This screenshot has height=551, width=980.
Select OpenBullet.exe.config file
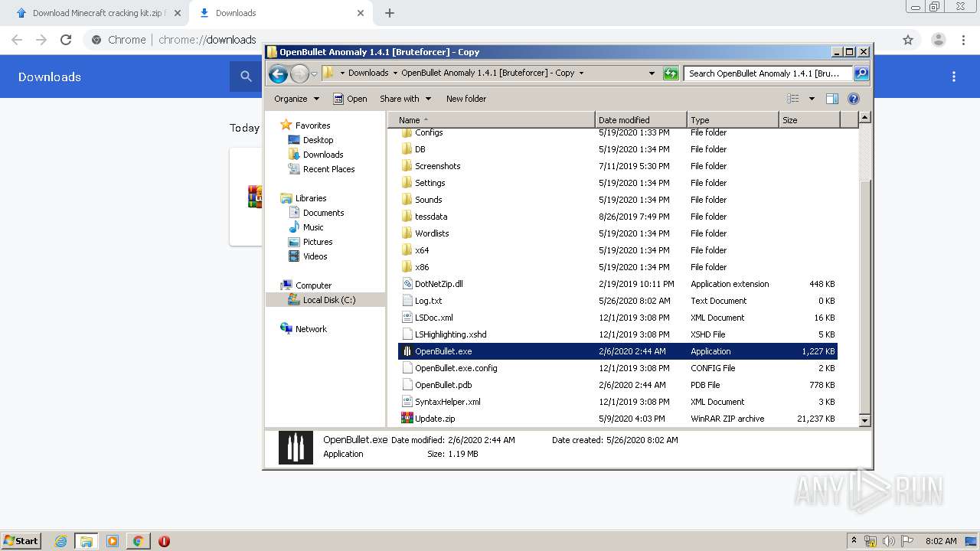tap(618, 368)
